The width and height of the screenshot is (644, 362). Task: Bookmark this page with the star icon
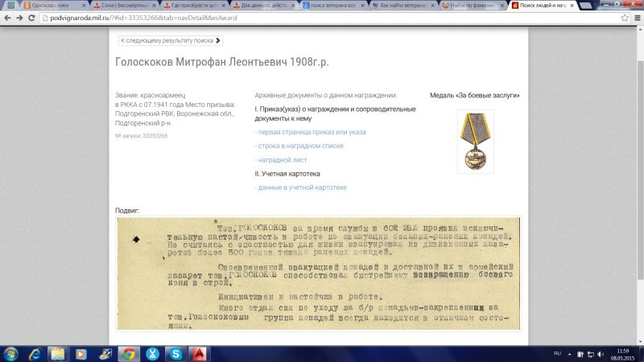click(620, 18)
